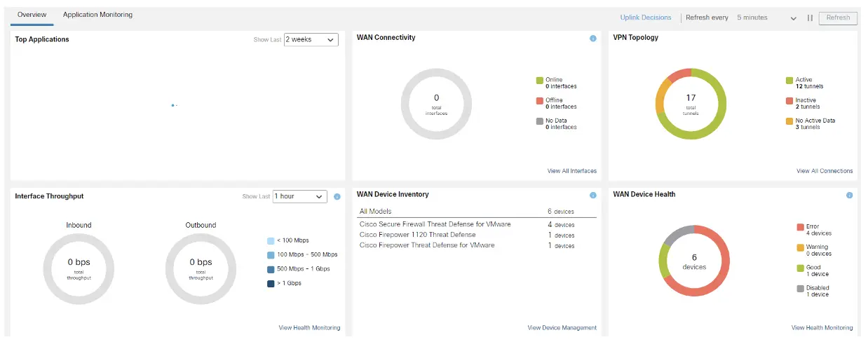
Task: Select the Overview tab
Action: (32, 15)
